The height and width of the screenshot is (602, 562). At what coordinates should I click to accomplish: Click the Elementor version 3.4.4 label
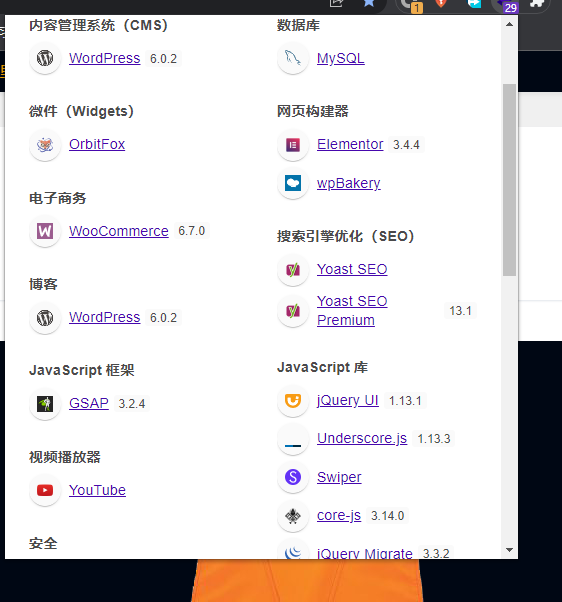coord(406,145)
